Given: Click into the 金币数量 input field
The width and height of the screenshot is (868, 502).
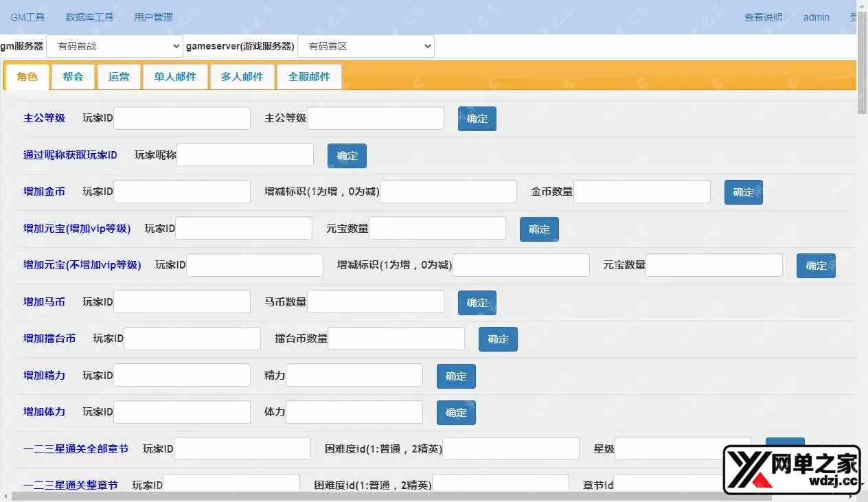Looking at the screenshot, I should click(x=641, y=192).
